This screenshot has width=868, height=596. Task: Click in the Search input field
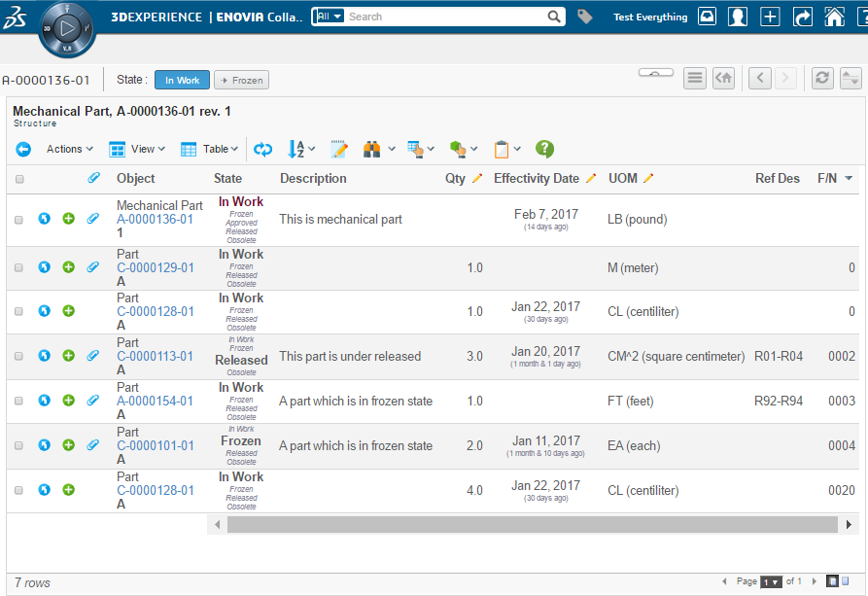(445, 17)
